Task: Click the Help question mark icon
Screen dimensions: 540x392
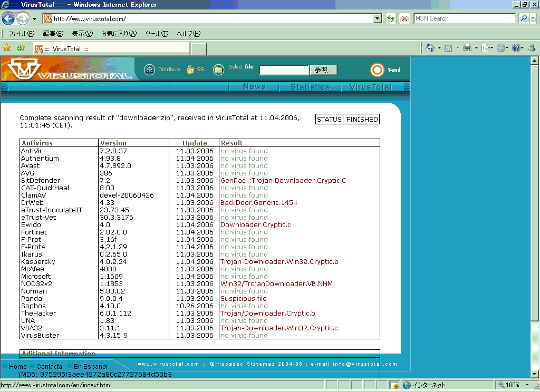Action: (x=517, y=48)
